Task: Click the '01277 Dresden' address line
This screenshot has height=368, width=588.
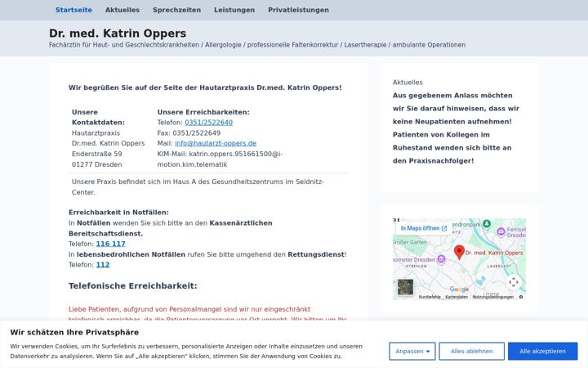Action: point(96,164)
